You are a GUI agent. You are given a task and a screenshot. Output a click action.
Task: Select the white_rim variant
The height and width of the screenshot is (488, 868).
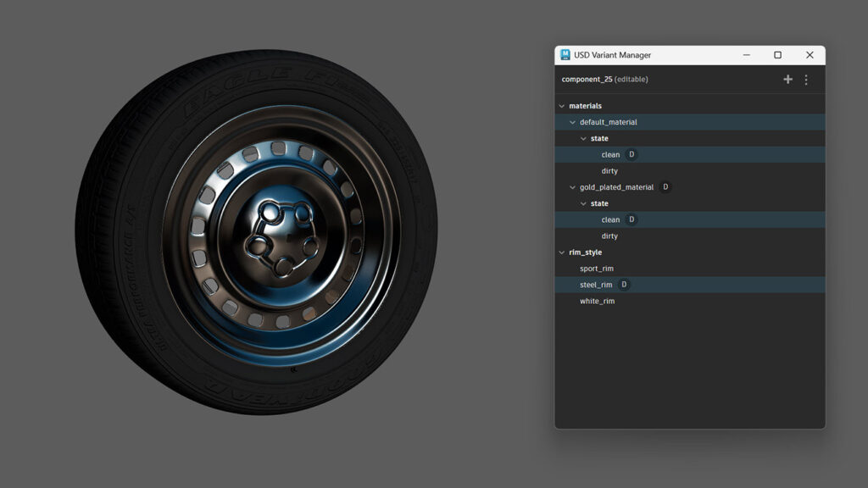596,301
